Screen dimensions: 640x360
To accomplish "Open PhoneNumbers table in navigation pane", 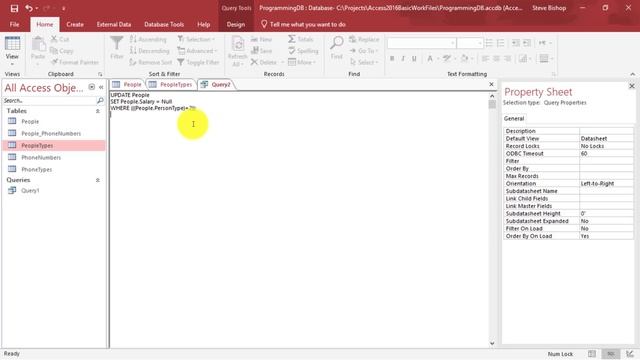I will 41,158.
